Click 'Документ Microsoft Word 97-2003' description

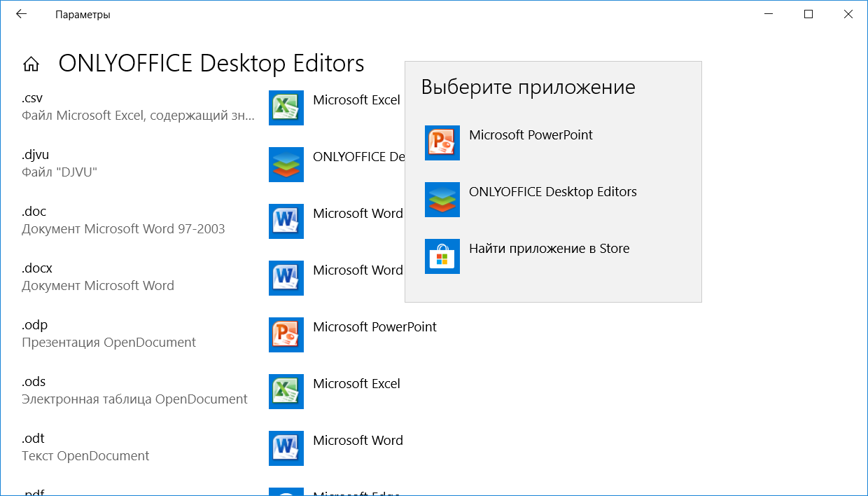point(123,229)
